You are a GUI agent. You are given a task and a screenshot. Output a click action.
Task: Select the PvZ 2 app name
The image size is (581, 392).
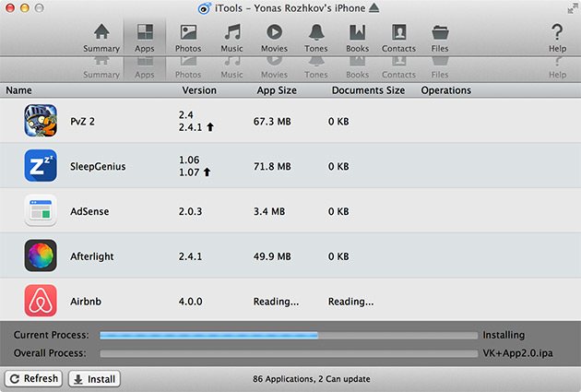point(82,122)
